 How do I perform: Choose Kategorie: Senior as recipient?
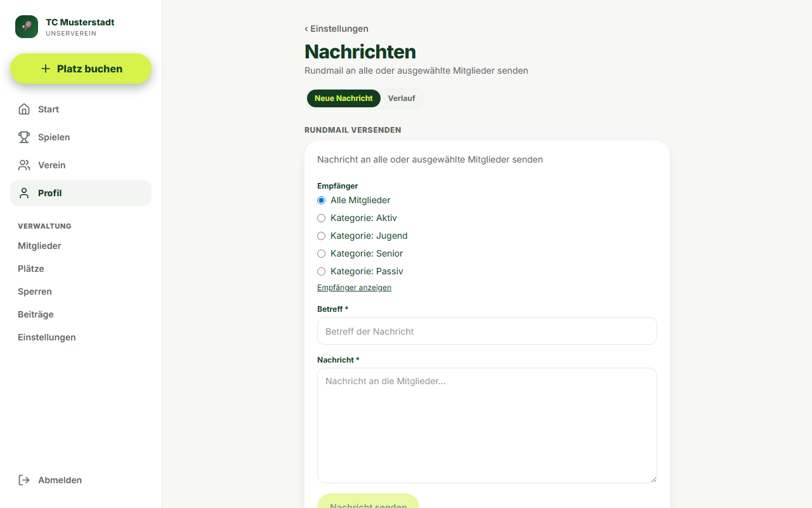[321, 254]
